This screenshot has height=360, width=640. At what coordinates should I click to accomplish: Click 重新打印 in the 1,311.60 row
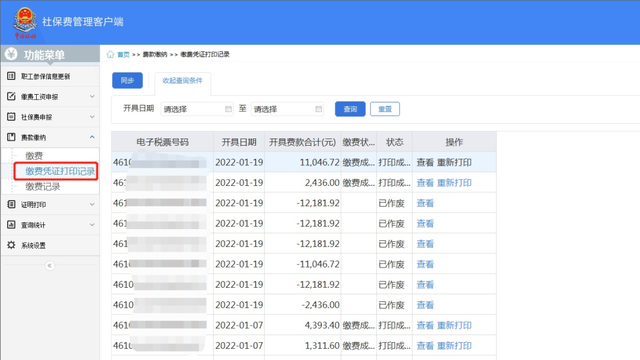pos(454,346)
